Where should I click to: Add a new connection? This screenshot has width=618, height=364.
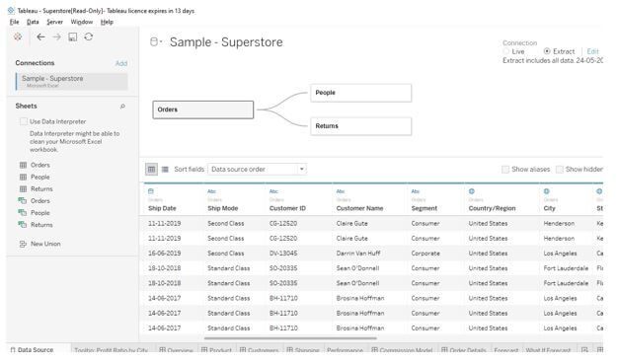tap(121, 63)
